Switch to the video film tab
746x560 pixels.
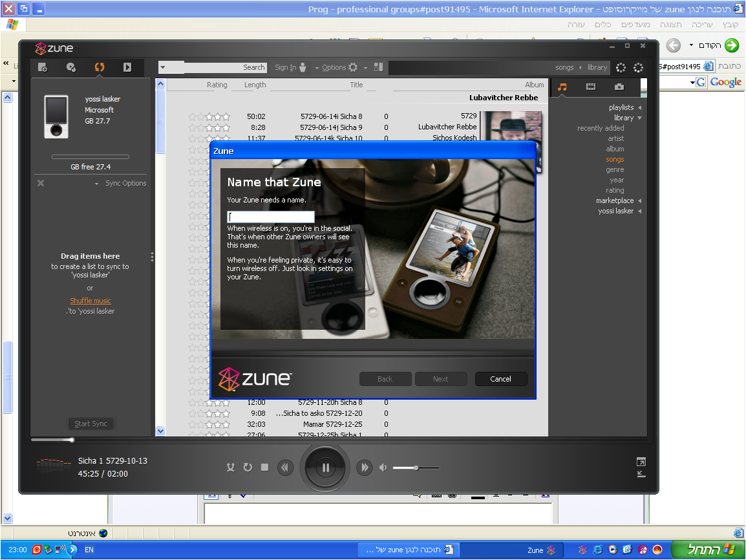point(590,87)
